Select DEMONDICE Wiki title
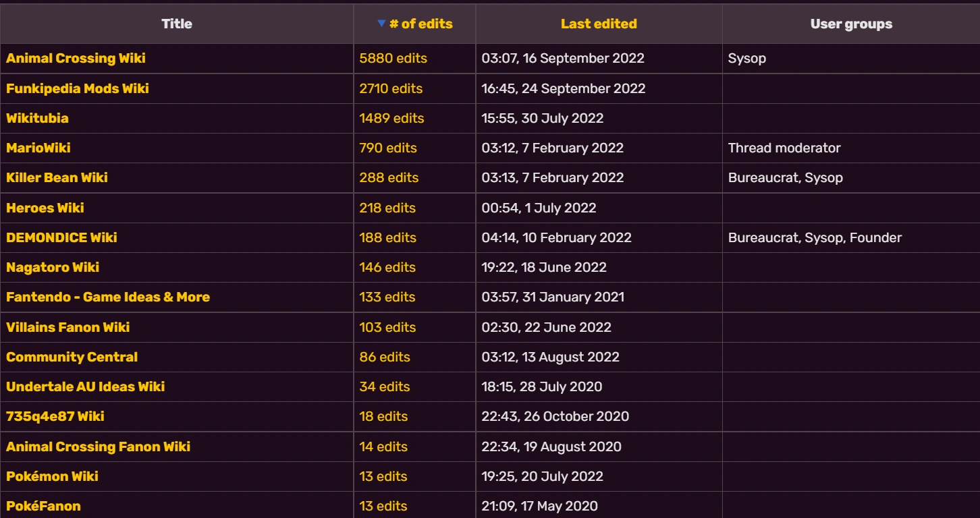 61,237
